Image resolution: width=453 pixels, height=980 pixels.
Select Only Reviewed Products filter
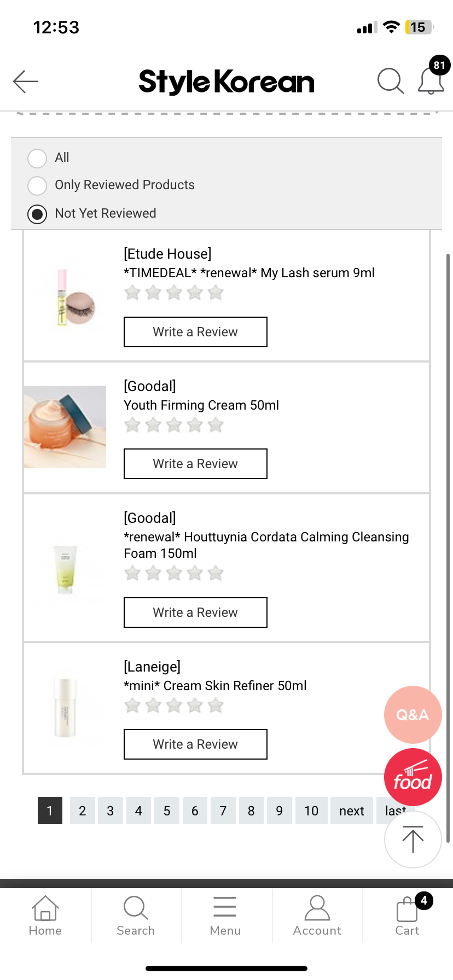click(x=37, y=185)
